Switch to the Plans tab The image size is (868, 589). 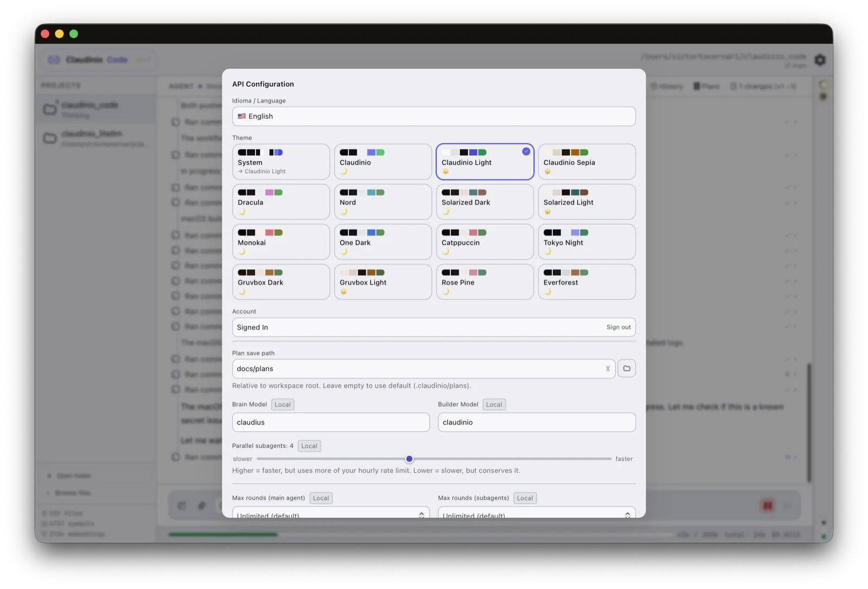pos(707,86)
